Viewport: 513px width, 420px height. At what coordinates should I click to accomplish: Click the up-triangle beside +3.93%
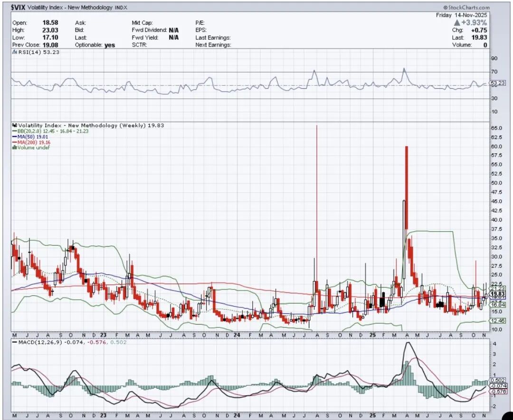tap(456, 23)
